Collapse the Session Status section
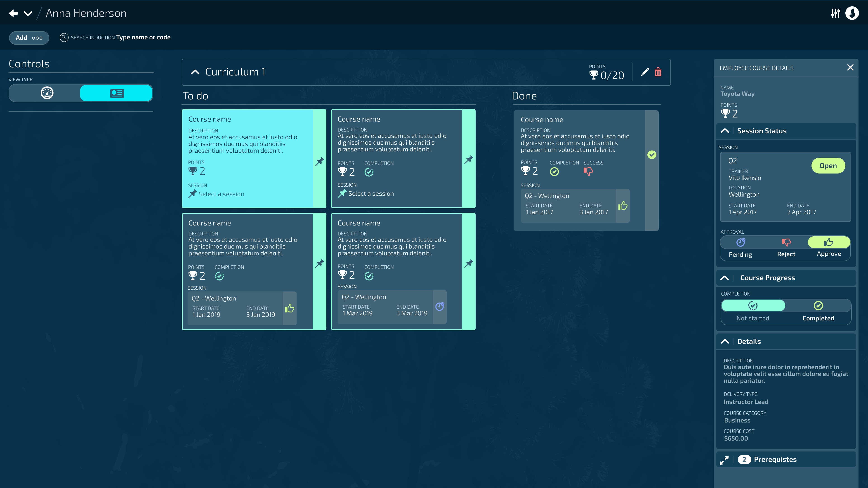868x488 pixels. pos(725,131)
